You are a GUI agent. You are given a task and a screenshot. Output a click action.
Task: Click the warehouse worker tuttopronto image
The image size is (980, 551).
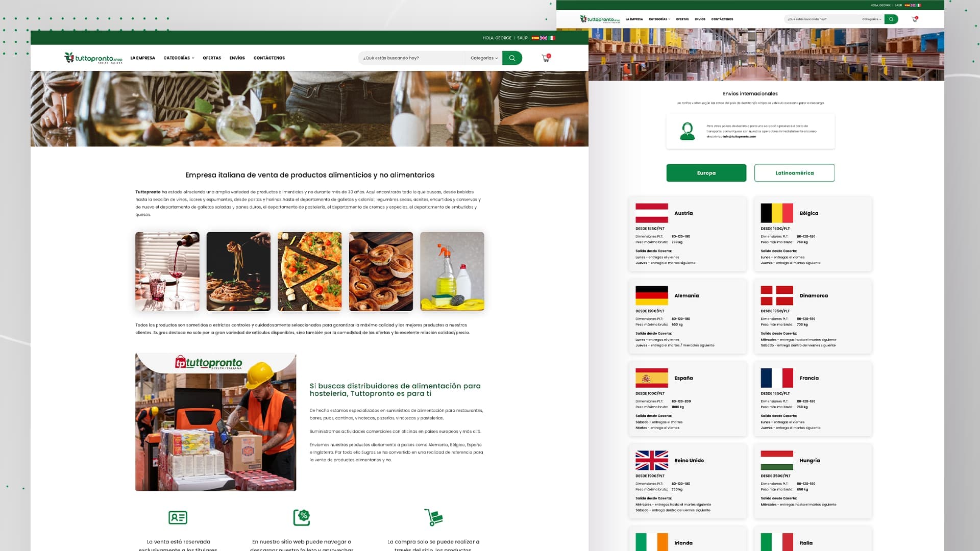click(215, 422)
